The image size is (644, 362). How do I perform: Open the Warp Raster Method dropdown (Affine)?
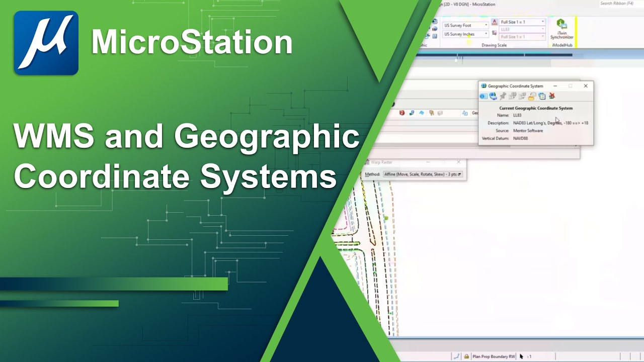422,174
